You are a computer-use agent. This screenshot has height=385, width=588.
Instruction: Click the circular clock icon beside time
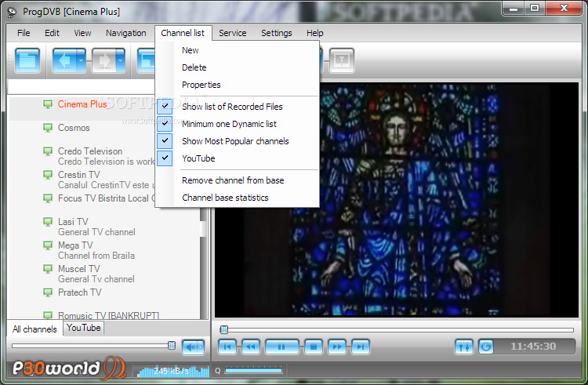click(x=486, y=347)
